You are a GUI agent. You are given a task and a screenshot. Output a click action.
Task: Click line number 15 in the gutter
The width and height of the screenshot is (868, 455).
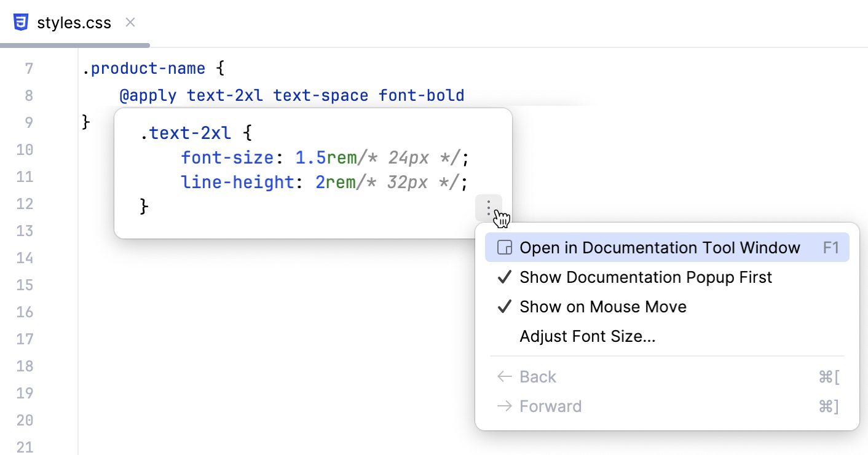[25, 285]
